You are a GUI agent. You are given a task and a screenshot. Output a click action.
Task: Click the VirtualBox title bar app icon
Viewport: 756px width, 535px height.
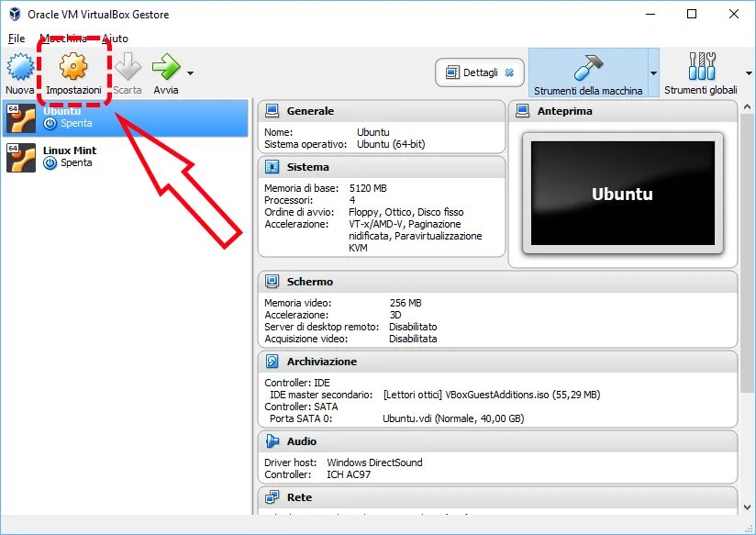[15, 14]
